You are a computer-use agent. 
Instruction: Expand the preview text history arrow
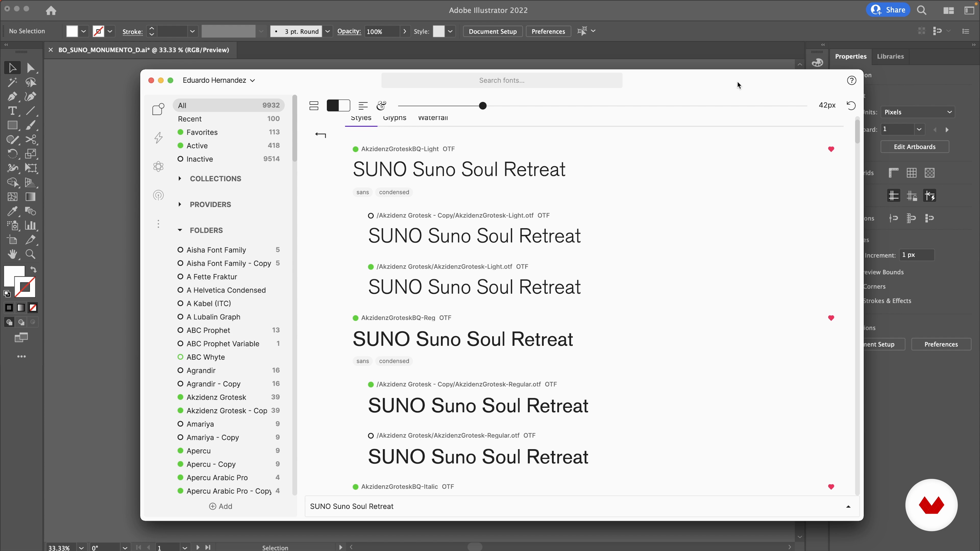pos(848,507)
